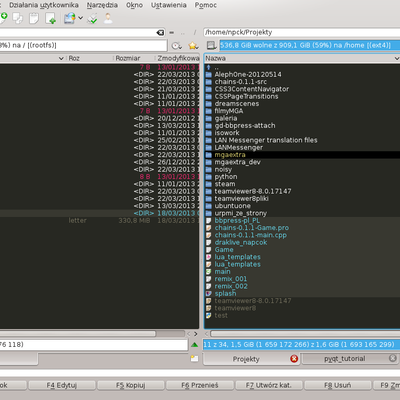Select the ubuntuone folder name
400x400 pixels.
233,206
